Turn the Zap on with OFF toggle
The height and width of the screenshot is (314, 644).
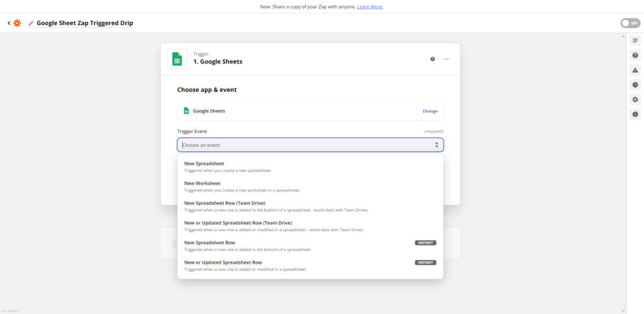630,23
